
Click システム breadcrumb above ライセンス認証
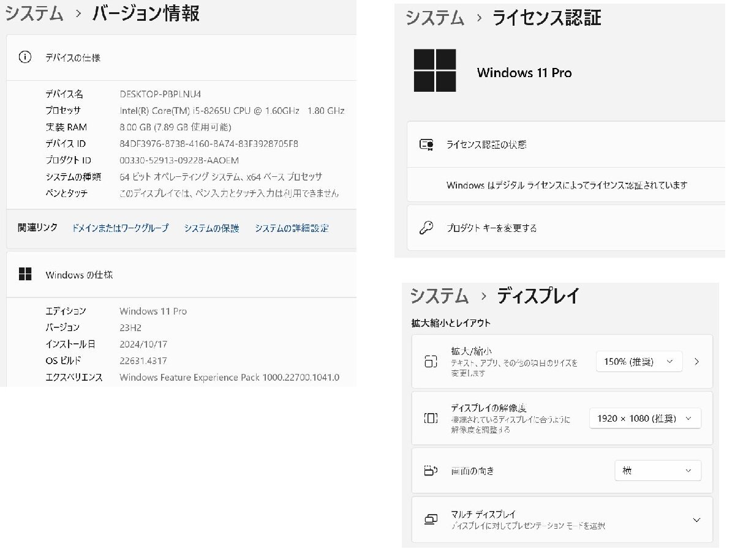(x=435, y=18)
